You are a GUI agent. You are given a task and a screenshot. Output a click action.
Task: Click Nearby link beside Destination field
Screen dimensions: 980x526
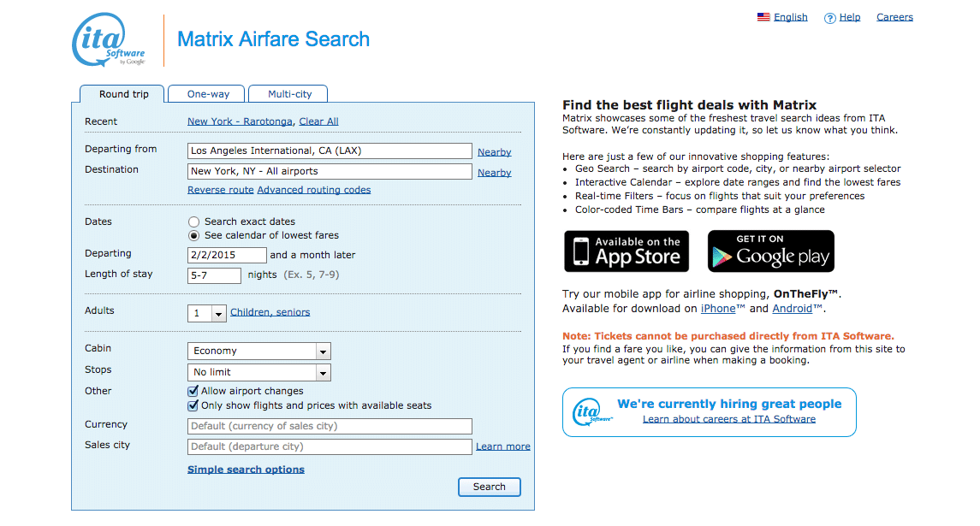coord(495,173)
